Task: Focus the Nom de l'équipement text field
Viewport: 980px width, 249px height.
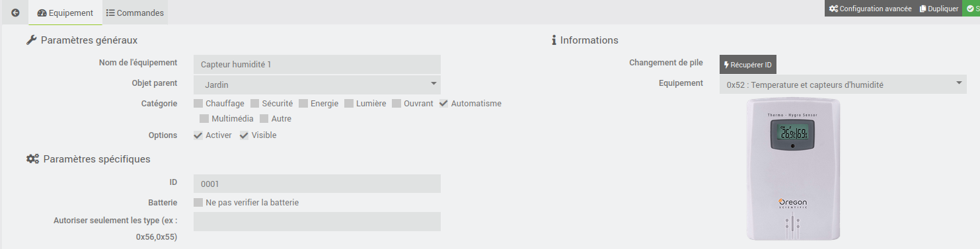Action: [317, 64]
